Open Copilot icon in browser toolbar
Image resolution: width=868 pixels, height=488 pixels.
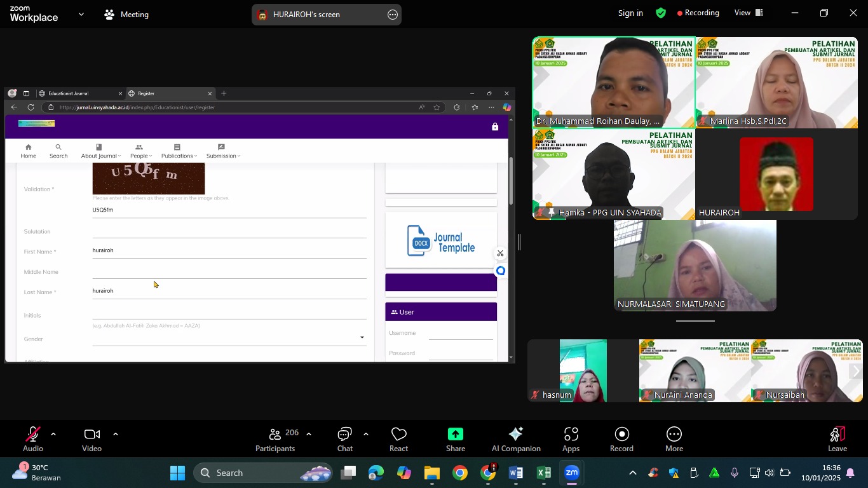click(x=507, y=107)
